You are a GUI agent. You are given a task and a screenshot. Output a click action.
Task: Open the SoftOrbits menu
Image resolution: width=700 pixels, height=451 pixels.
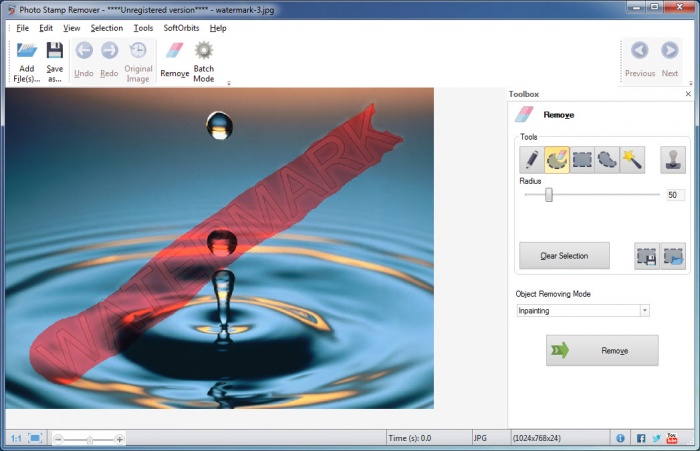point(181,28)
